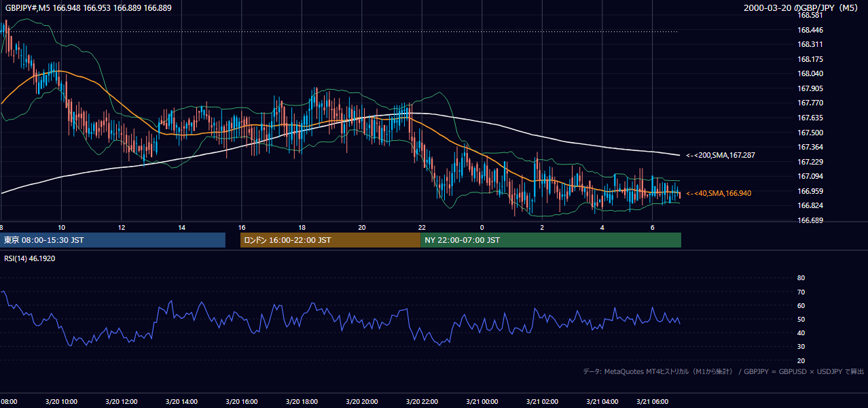The image size is (868, 408).
Task: Click price axis value 167.364
Action: (x=810, y=147)
